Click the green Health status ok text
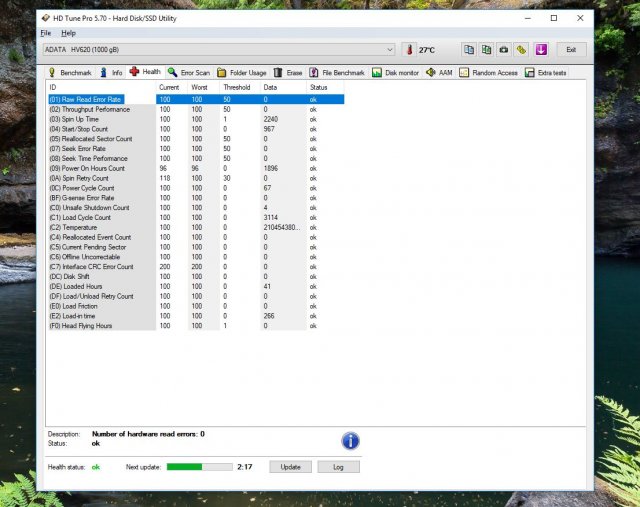Screen dimensions: 640x507 [96, 467]
